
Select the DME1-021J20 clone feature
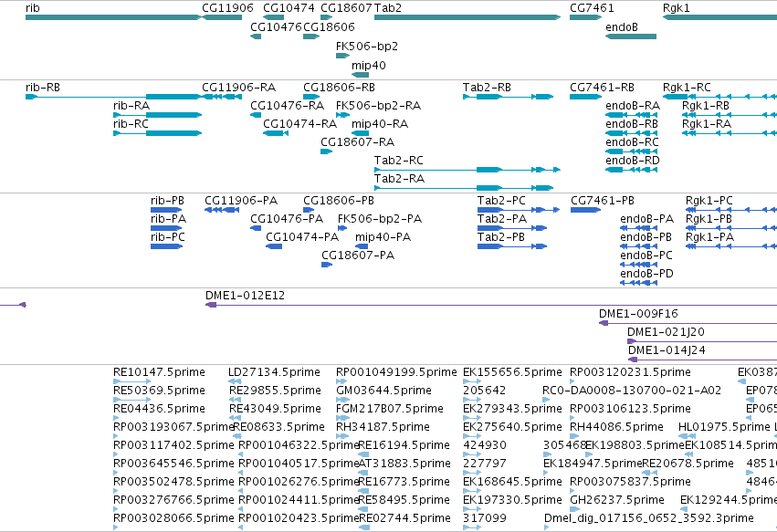pos(702,342)
